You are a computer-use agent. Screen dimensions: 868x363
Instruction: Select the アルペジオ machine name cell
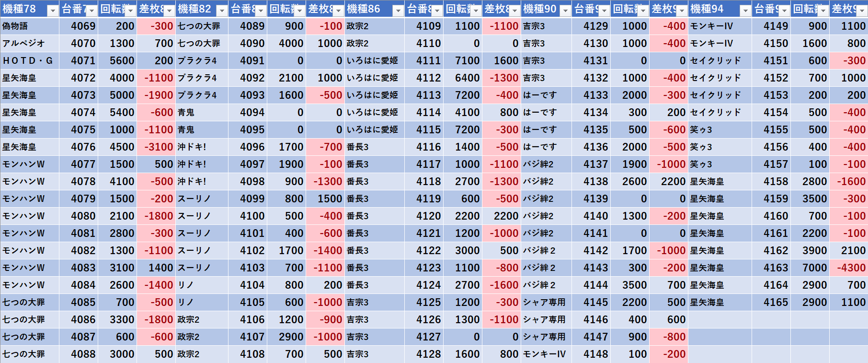click(30, 43)
